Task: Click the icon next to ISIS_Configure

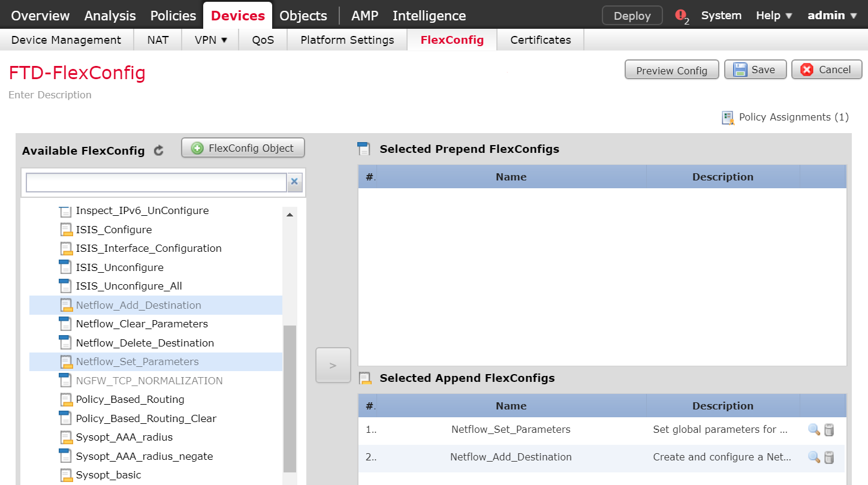Action: (x=65, y=230)
